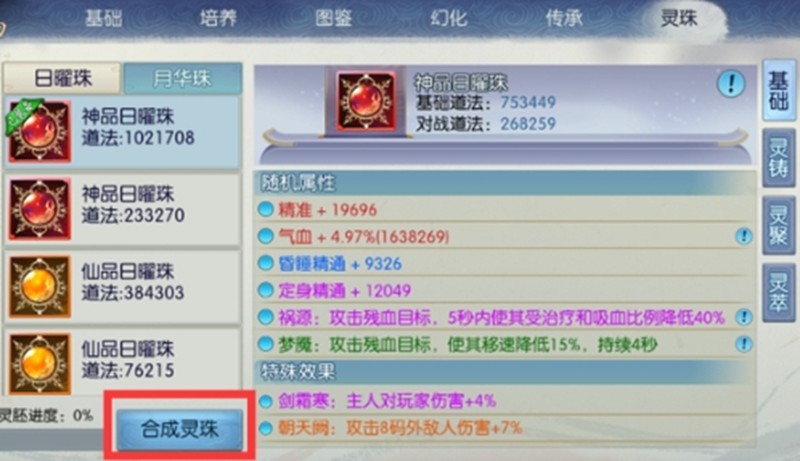Open the 灵铸 side tab

[x=779, y=158]
